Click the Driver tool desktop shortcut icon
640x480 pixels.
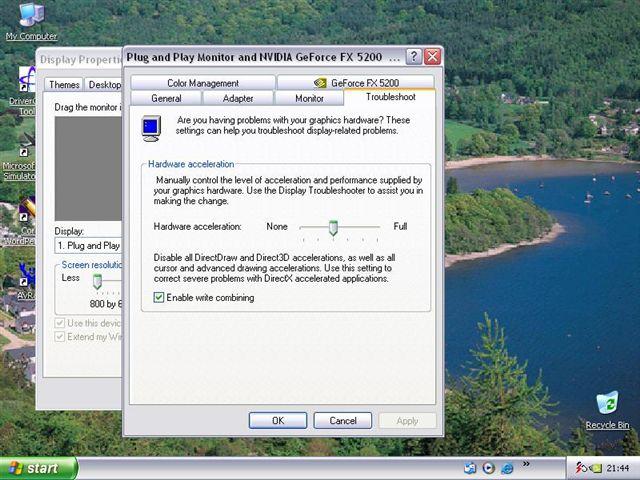pyautogui.click(x=25, y=82)
